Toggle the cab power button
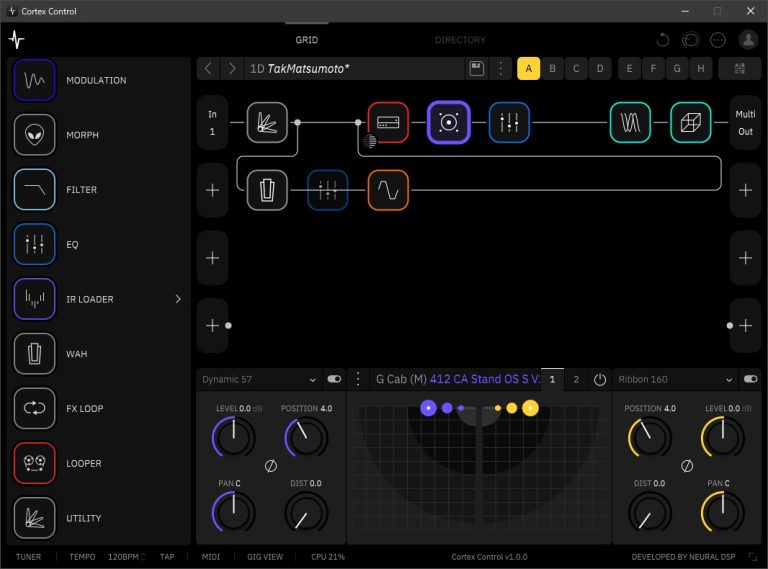Image resolution: width=768 pixels, height=569 pixels. pos(600,380)
